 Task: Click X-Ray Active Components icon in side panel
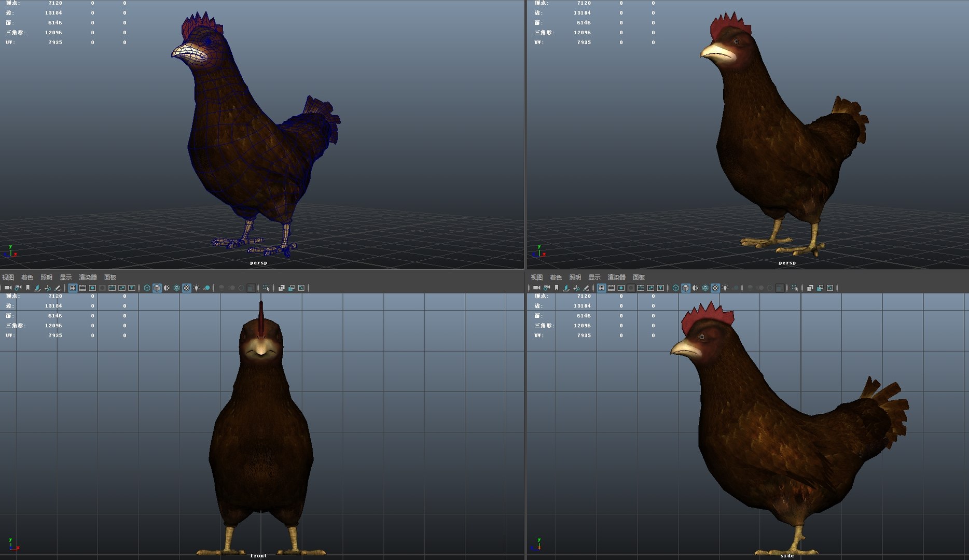point(820,288)
